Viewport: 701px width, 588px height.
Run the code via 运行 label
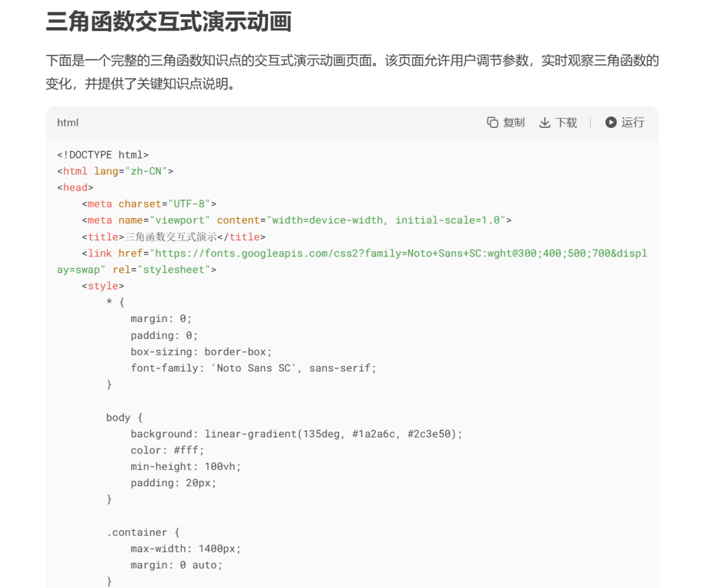(633, 122)
